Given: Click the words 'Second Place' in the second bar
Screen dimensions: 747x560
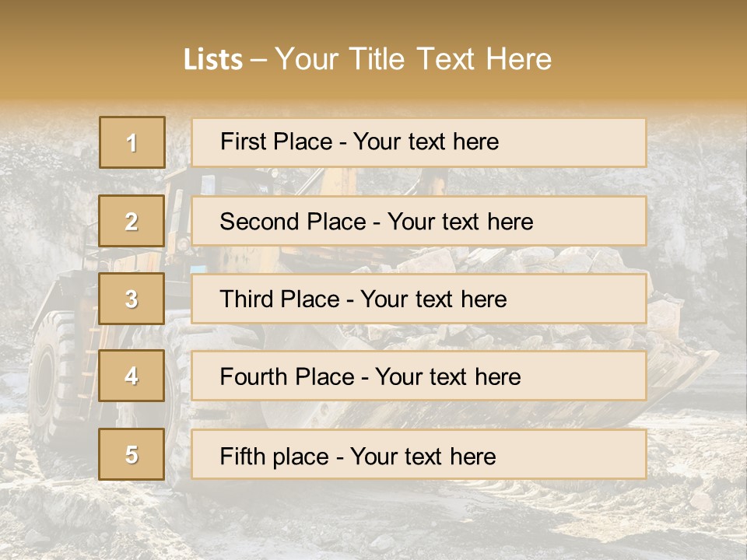Looking at the screenshot, I should (293, 222).
